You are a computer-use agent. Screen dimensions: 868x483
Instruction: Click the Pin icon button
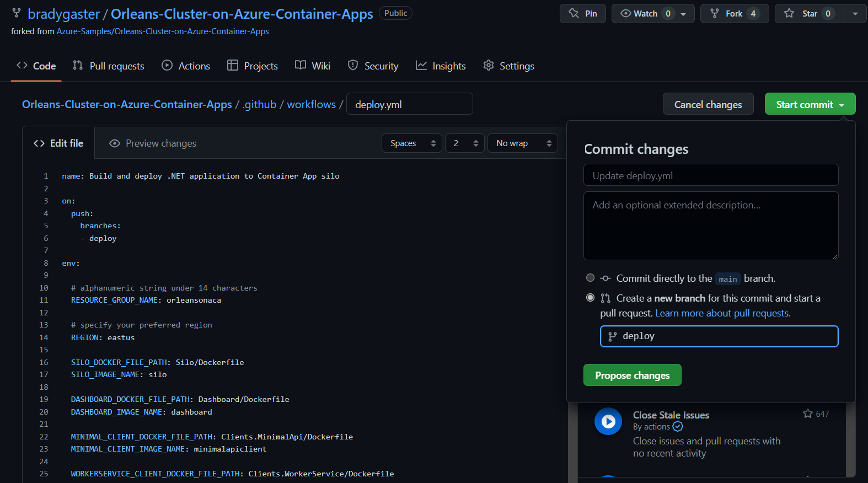tap(582, 13)
